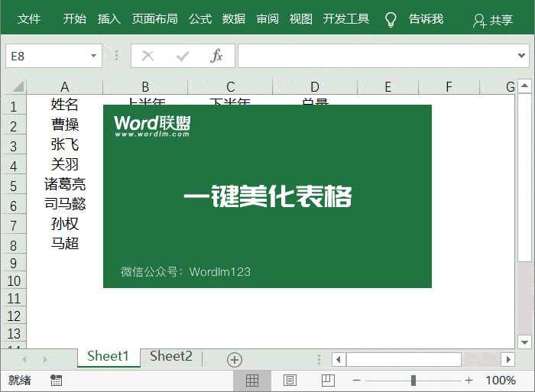
Task: Click the Select All corner triangle
Action: 17,87
